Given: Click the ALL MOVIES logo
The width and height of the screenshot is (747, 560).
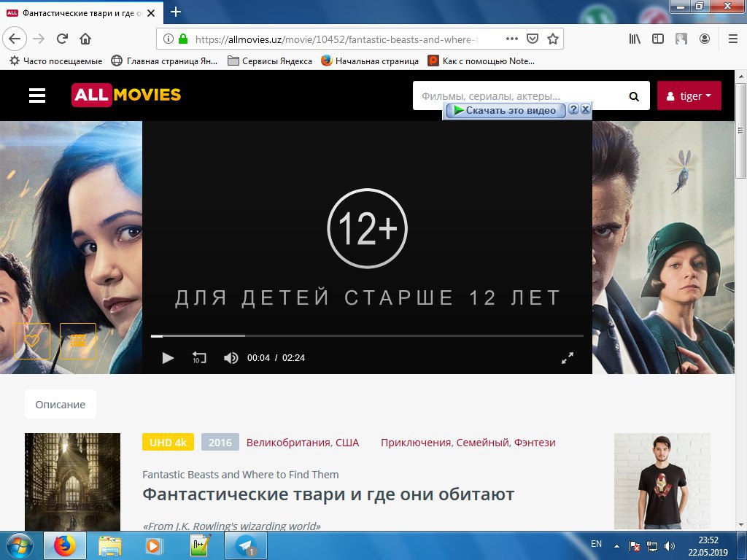Looking at the screenshot, I should [x=126, y=95].
